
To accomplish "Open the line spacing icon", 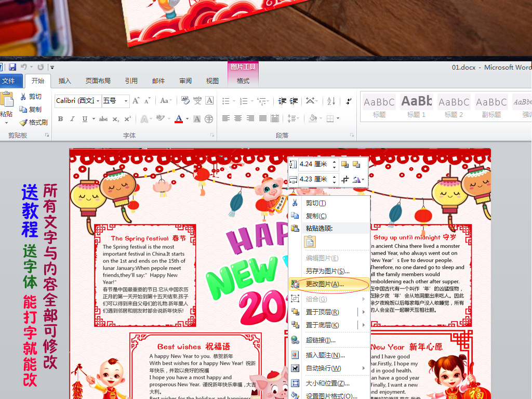I will [292, 118].
